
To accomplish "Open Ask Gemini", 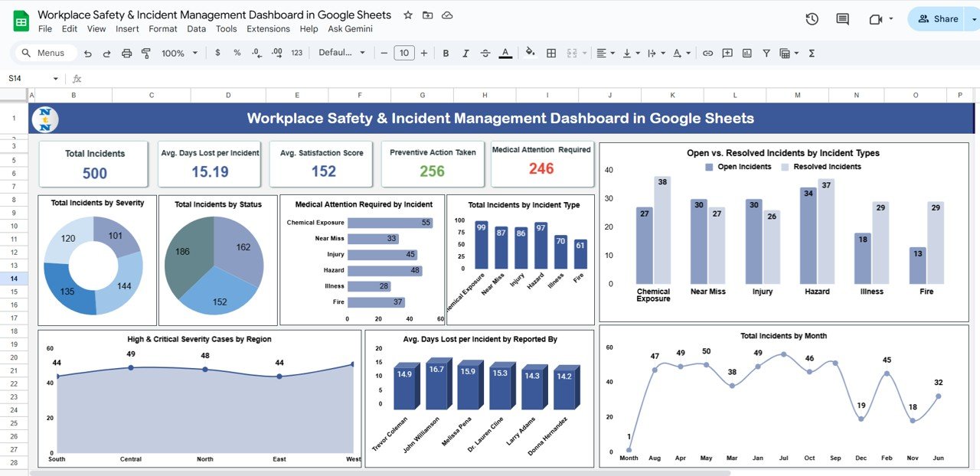I will (x=350, y=28).
